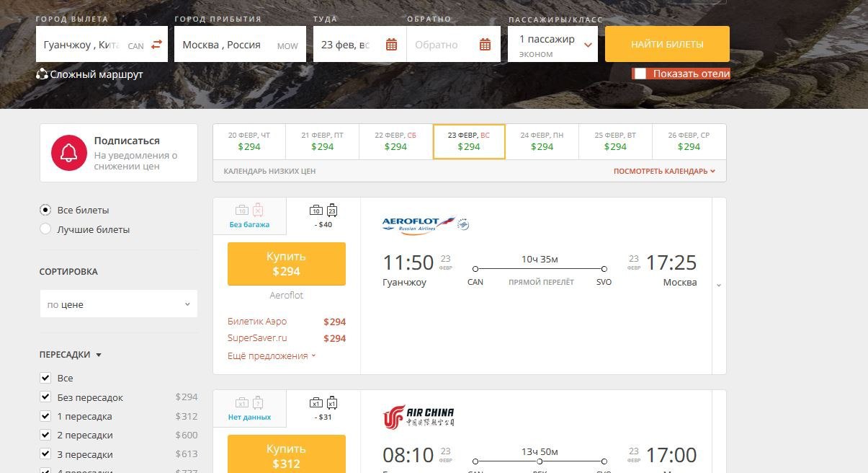This screenshot has height=473, width=868.
Task: Click Сложный маршрут link
Action: [97, 74]
